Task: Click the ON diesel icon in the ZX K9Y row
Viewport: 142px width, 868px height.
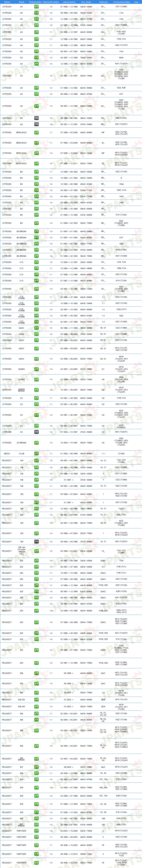Action: (36, 432)
